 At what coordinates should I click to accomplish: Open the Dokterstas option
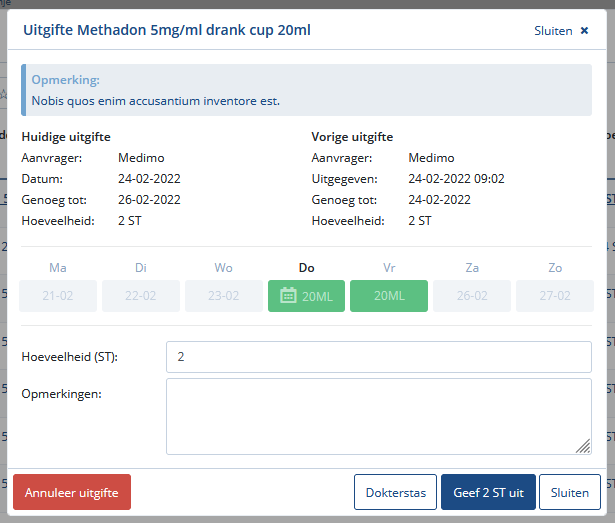coord(395,492)
